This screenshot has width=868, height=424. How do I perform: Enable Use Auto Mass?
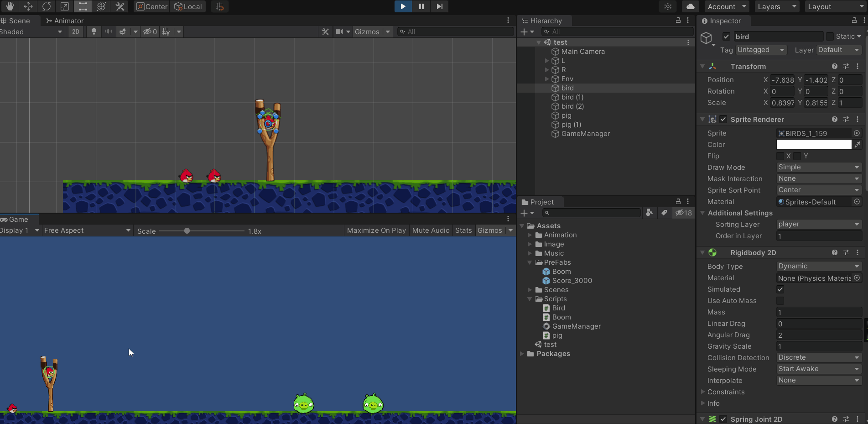[780, 301]
